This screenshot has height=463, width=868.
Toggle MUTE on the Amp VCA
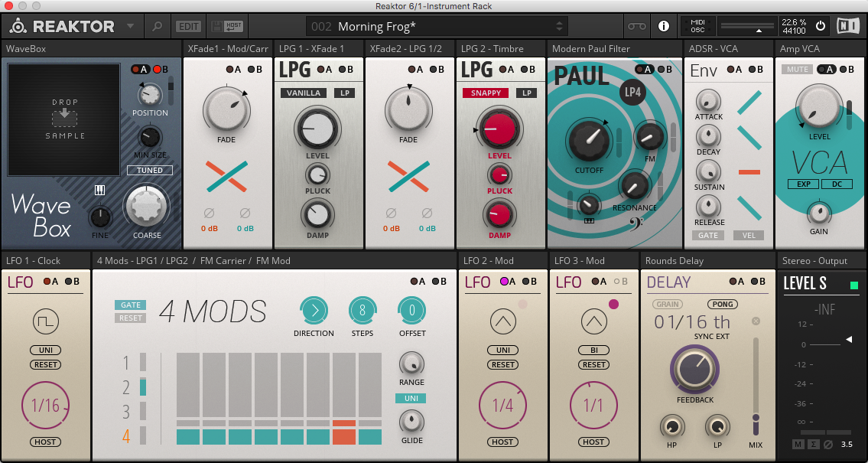point(797,69)
